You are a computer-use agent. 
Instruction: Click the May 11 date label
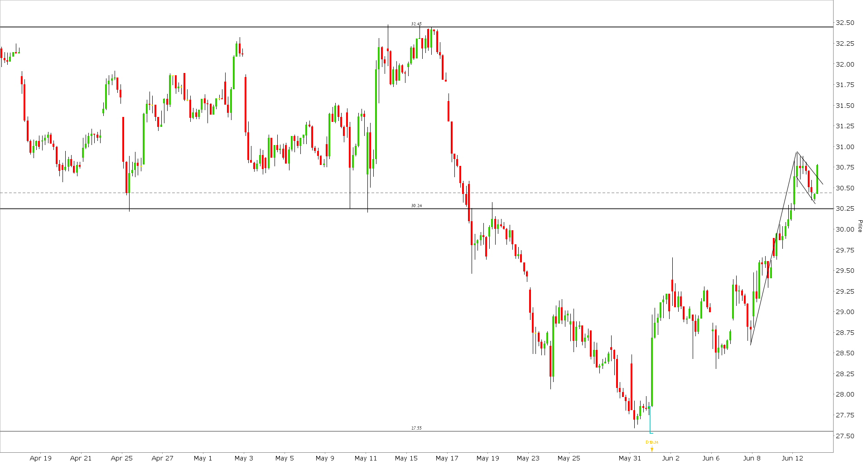click(366, 458)
